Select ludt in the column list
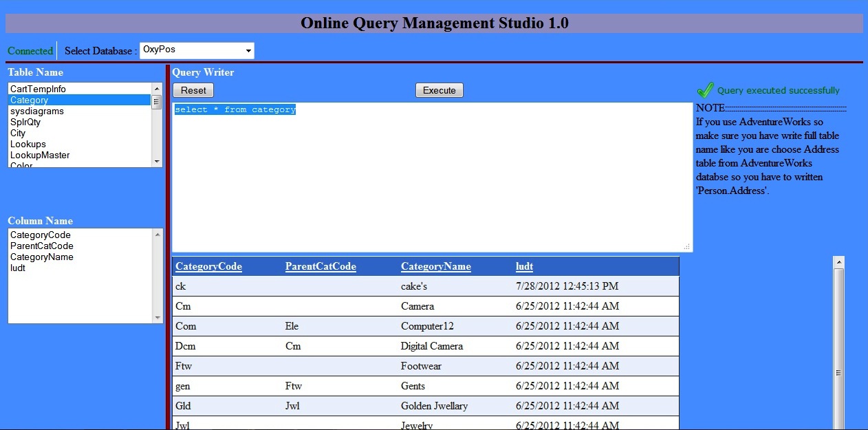This screenshot has width=868, height=430. 80,268
